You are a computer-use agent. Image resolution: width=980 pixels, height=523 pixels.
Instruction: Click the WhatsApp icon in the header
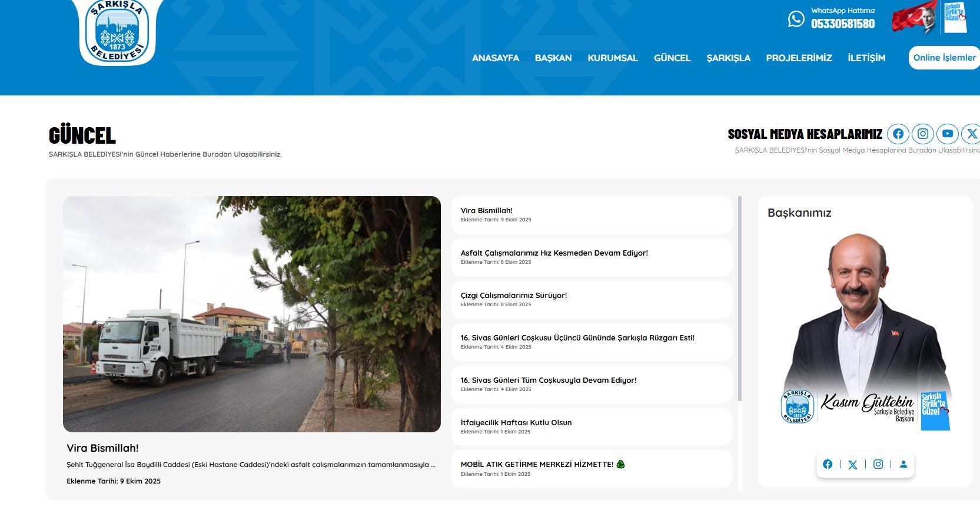point(796,19)
